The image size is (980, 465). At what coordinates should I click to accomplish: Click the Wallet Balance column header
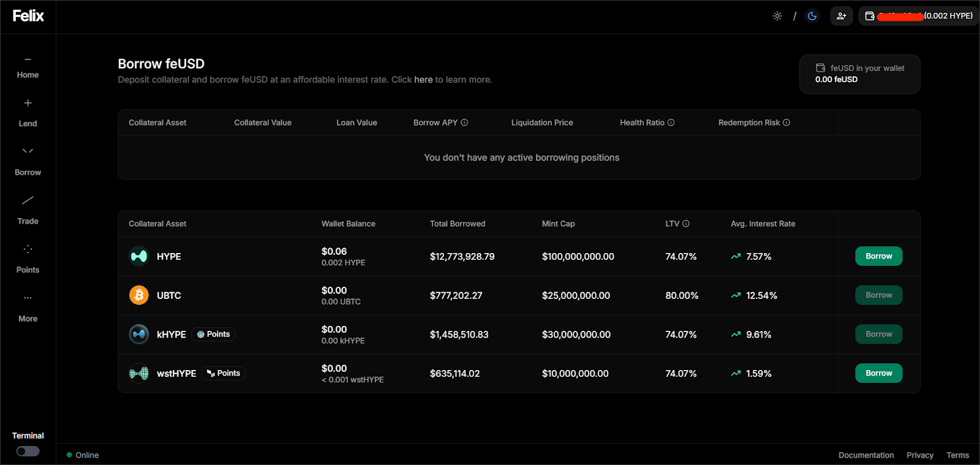(349, 224)
